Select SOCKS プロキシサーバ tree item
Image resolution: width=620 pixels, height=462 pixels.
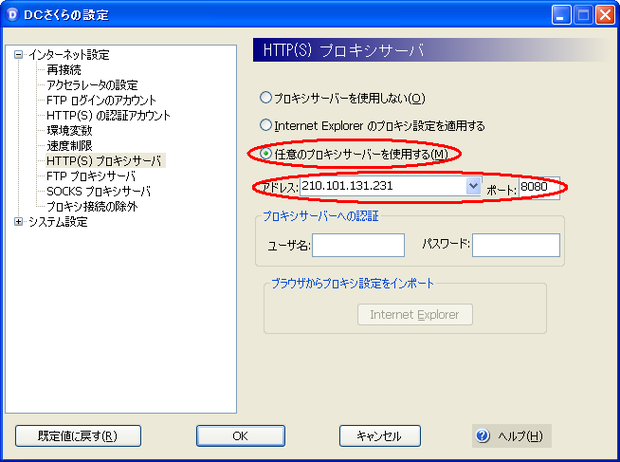[98, 191]
